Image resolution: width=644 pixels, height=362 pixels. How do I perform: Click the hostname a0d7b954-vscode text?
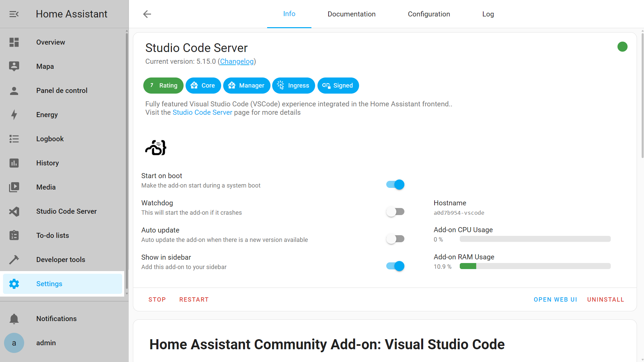[x=459, y=213]
